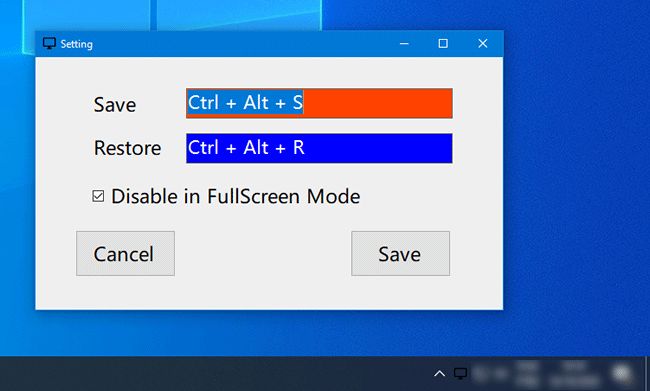650x391 pixels.
Task: Click the Cancel button
Action: 125,253
